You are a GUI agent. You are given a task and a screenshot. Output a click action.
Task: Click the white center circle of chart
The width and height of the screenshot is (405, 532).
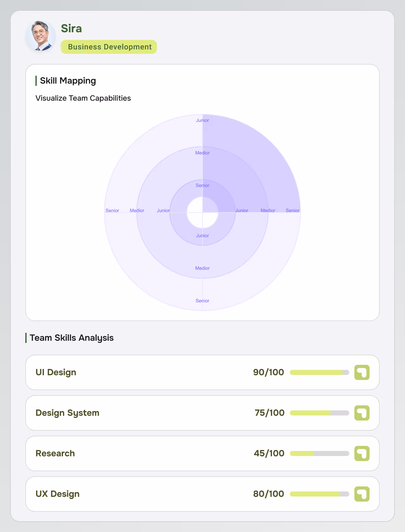pyautogui.click(x=202, y=212)
